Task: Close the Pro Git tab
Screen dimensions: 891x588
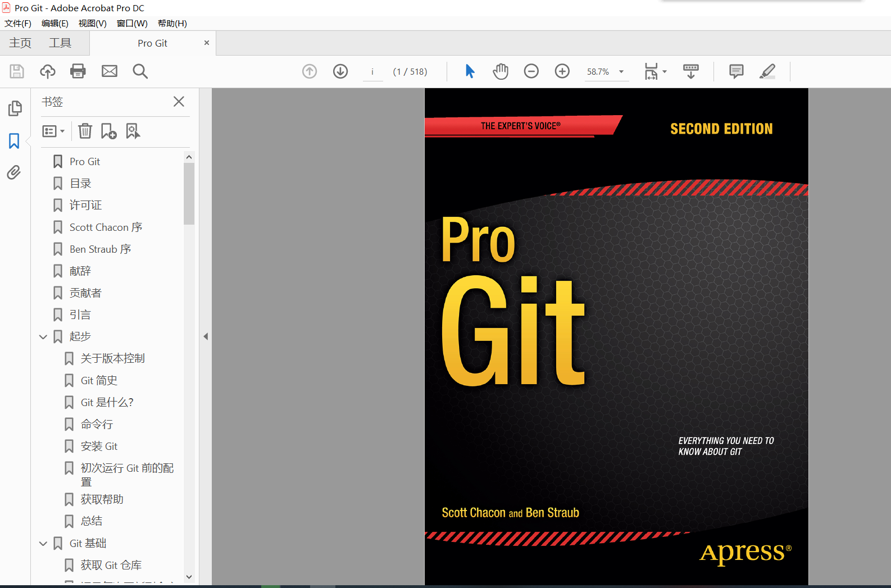Action: pyautogui.click(x=207, y=43)
